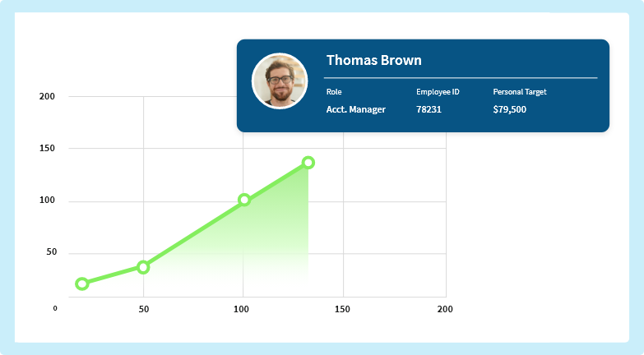Click the 200 label on the vertical axis
644x355 pixels.
[47, 96]
